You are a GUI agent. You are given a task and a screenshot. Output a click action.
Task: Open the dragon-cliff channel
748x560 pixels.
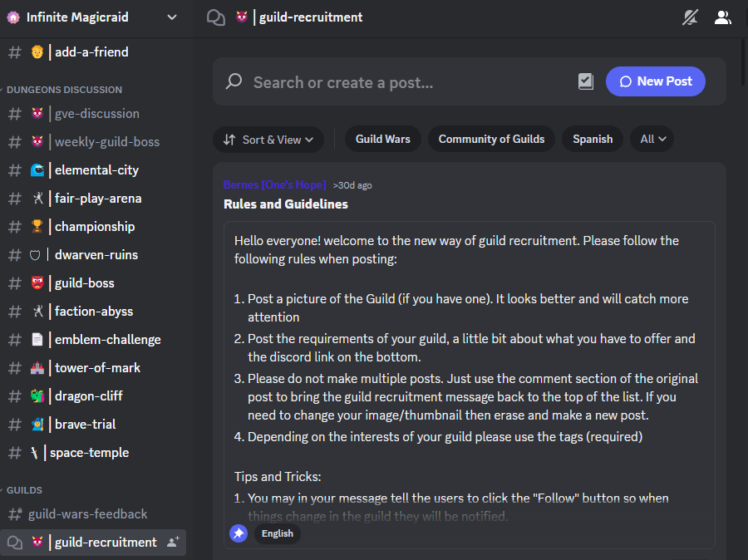click(x=88, y=395)
